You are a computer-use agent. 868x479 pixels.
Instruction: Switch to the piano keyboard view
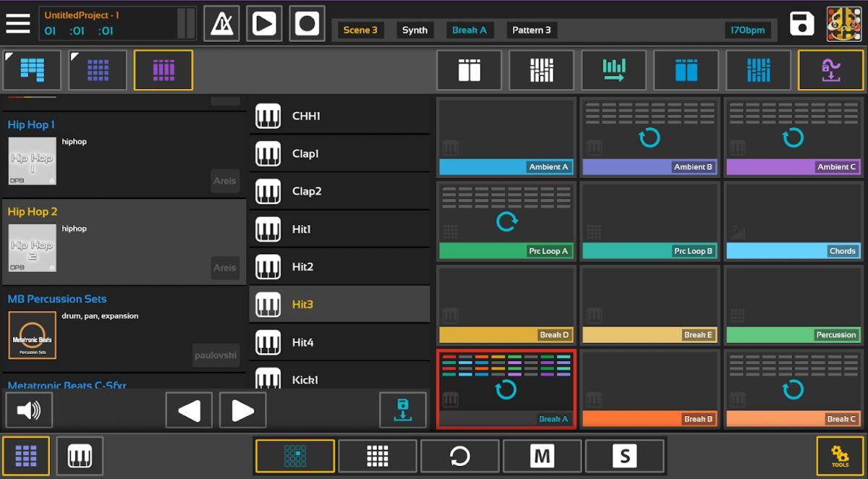(80, 456)
